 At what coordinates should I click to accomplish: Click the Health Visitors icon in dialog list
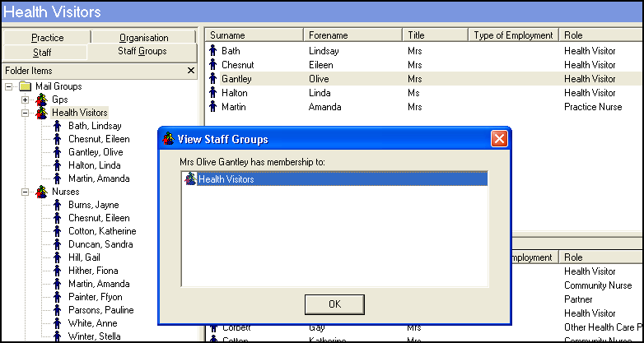[190, 179]
